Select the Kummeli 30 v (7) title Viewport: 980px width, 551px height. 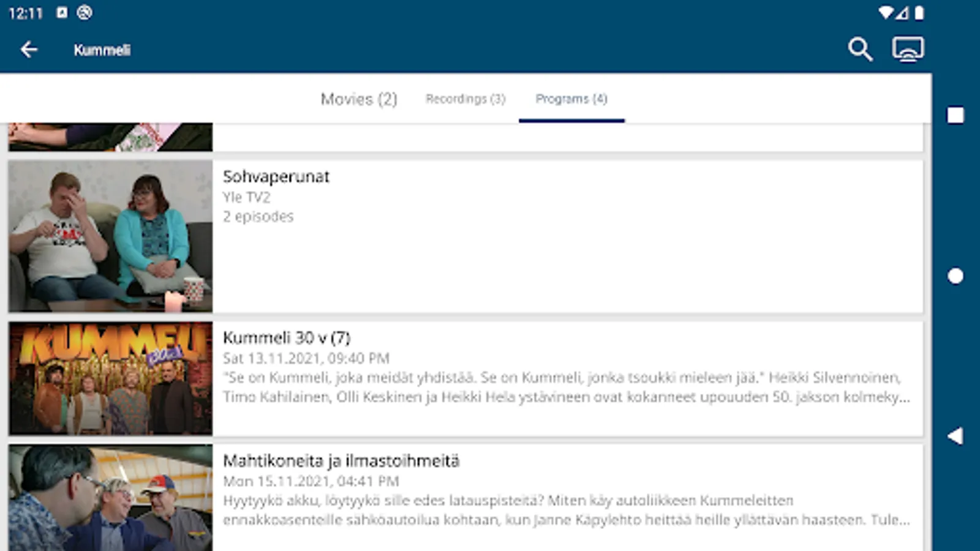pos(287,337)
